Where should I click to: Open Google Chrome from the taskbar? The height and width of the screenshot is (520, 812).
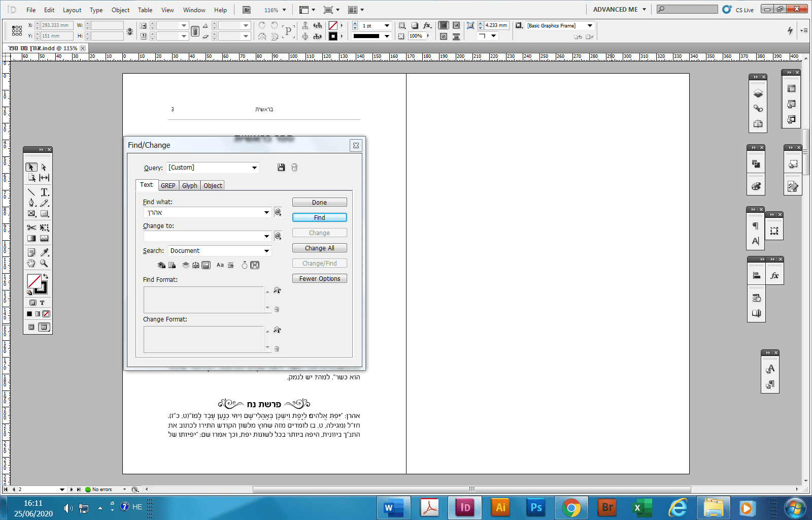coord(571,507)
